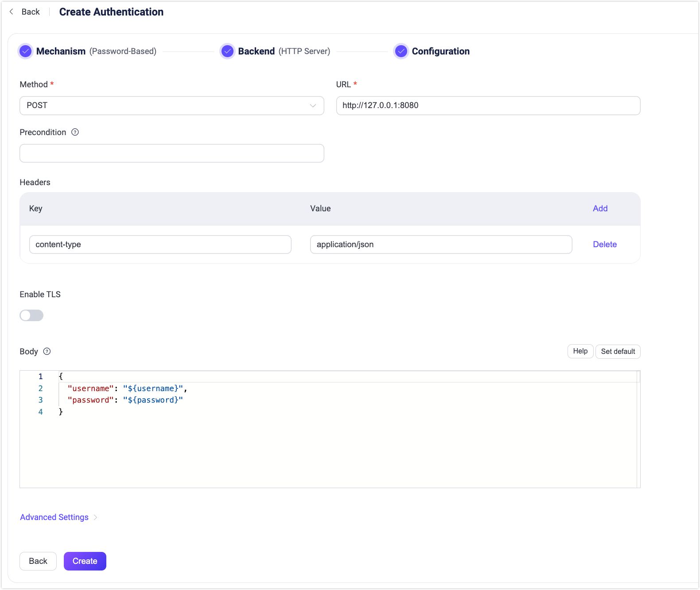Click the Mechanism step checkmark icon
The width and height of the screenshot is (700, 590).
[x=26, y=51]
